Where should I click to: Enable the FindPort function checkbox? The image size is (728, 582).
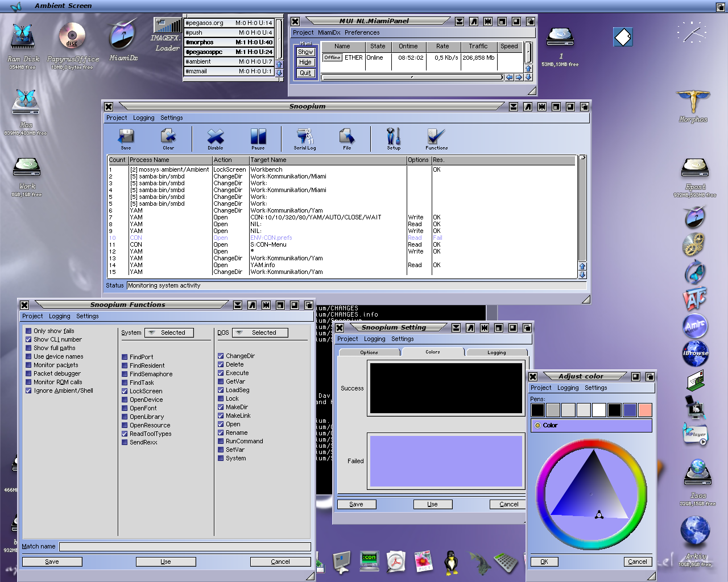coord(125,357)
